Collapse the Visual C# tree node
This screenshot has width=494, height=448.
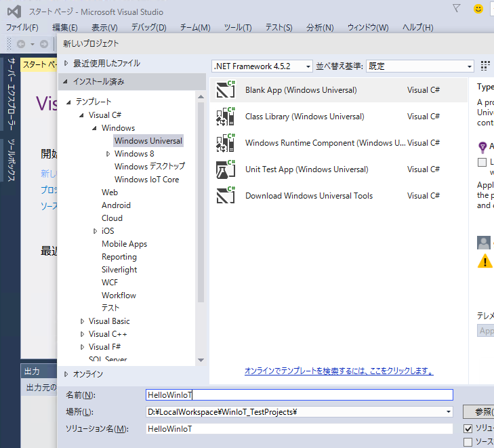click(x=81, y=115)
